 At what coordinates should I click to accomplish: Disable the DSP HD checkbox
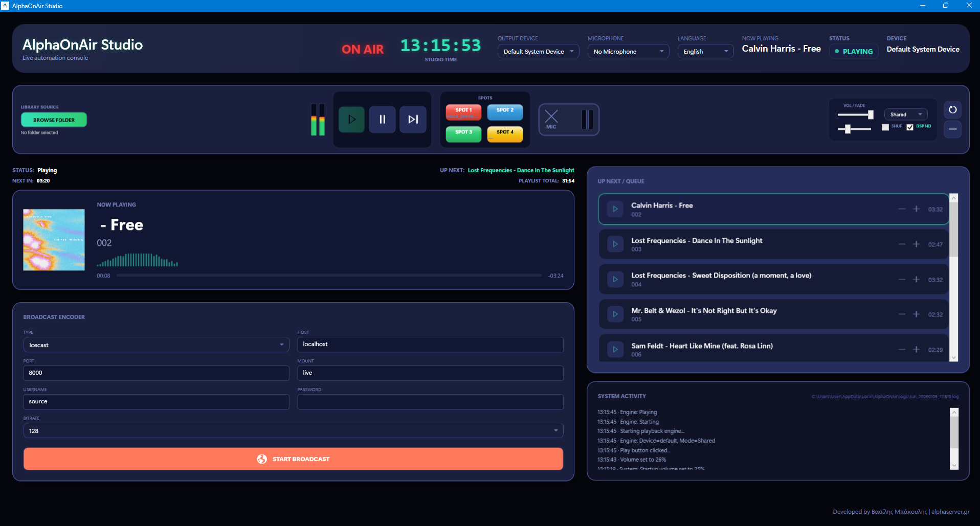click(909, 127)
